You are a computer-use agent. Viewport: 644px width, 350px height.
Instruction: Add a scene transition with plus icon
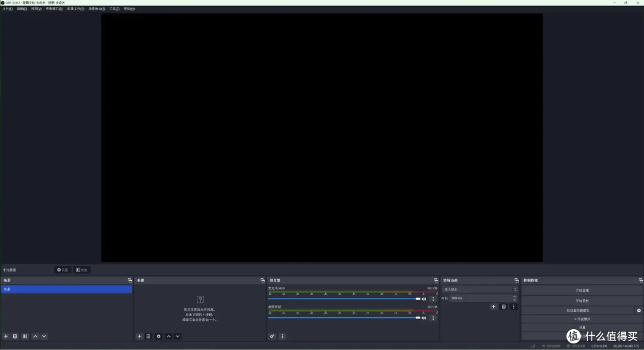click(493, 306)
